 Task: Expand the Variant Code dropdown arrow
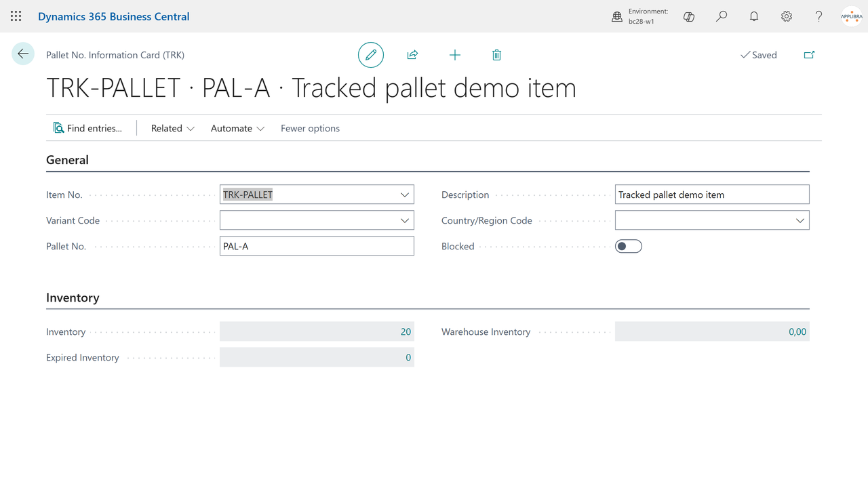[x=405, y=220]
